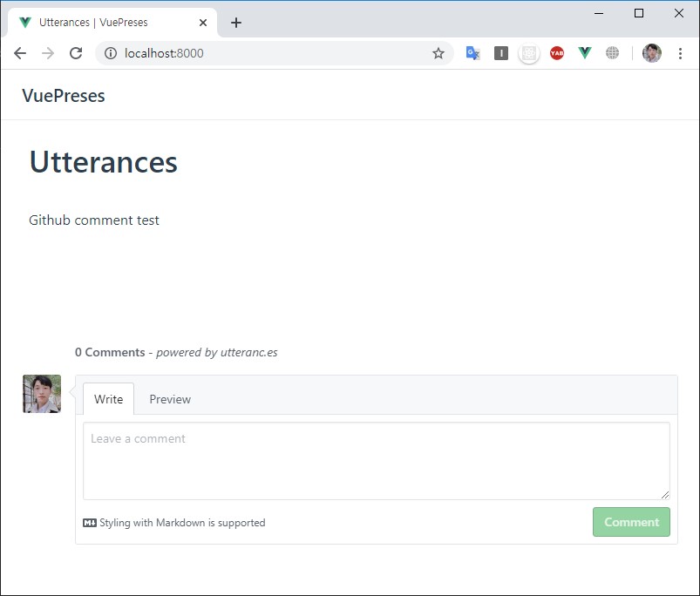Open the Google Translate extension icon

[472, 53]
